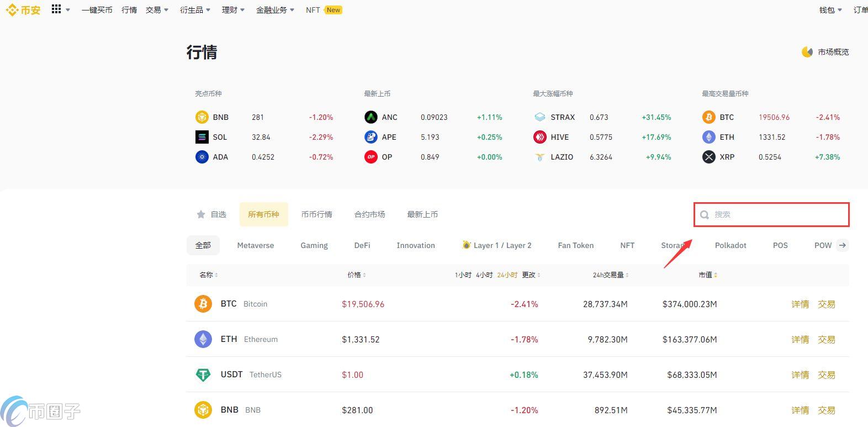Focus the 搜索 search input field
Image resolution: width=868 pixels, height=427 pixels.
pyautogui.click(x=771, y=214)
